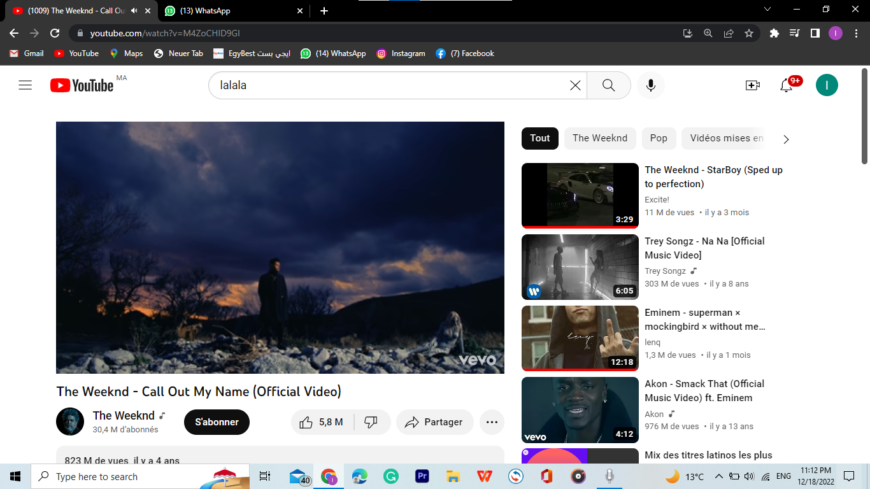Dislike the video with thumbs down
Viewport: 870px width, 489px height.
click(x=371, y=422)
